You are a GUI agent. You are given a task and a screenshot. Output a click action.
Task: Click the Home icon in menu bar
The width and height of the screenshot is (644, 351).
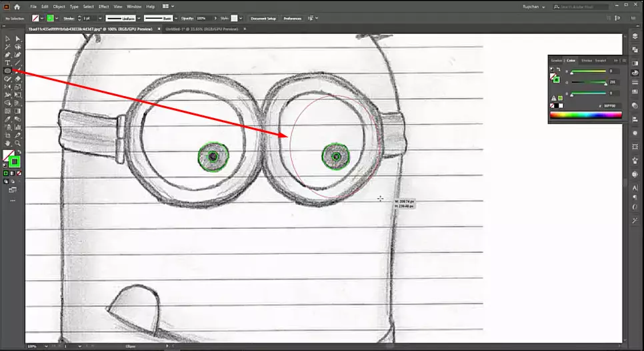[17, 7]
